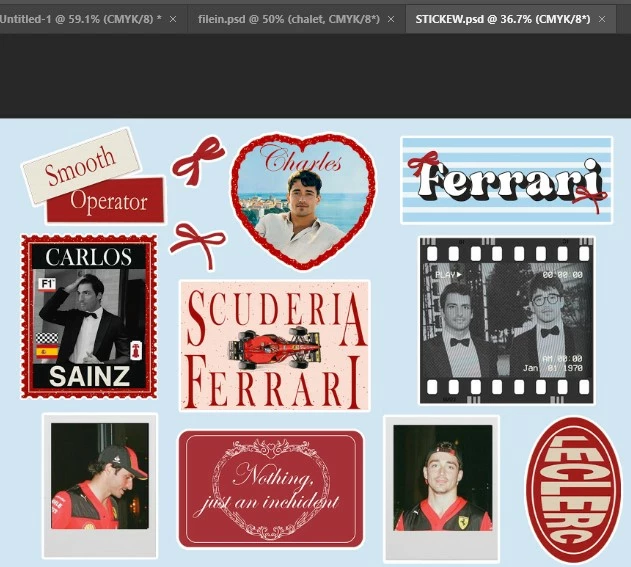Click the Charles heart-shaped sticker
Viewport: 631px width, 567px height.
tap(303, 200)
